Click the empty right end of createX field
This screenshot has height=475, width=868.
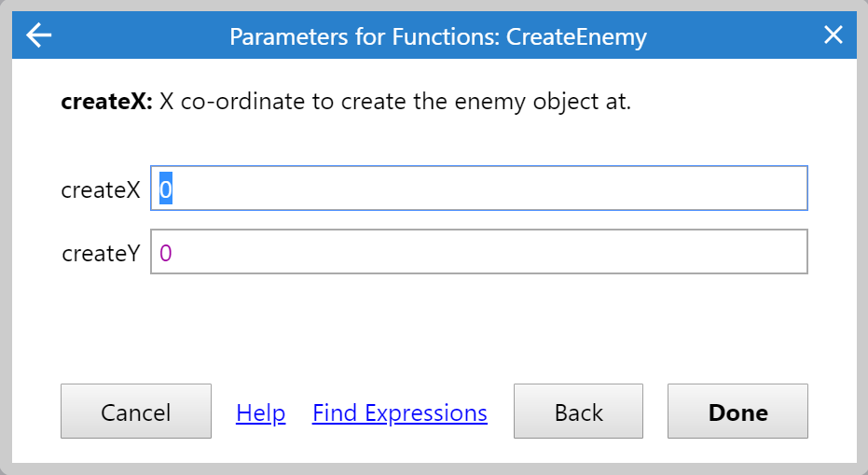click(x=765, y=189)
